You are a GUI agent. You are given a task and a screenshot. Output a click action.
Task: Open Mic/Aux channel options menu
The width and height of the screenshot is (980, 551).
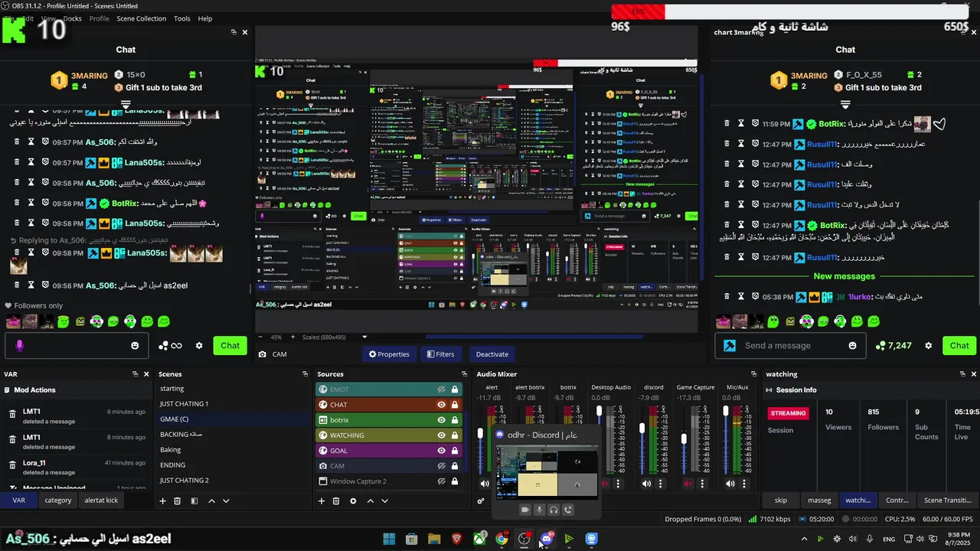pos(744,484)
